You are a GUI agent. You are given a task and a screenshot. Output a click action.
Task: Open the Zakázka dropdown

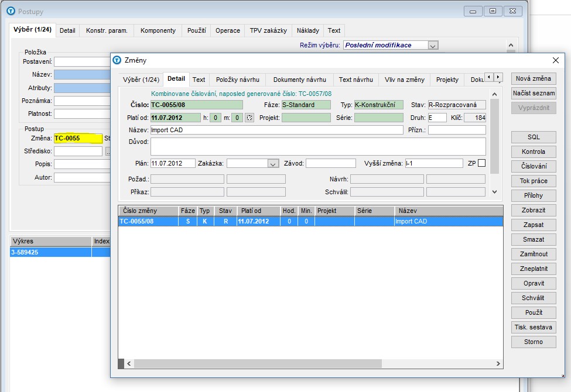tap(273, 163)
